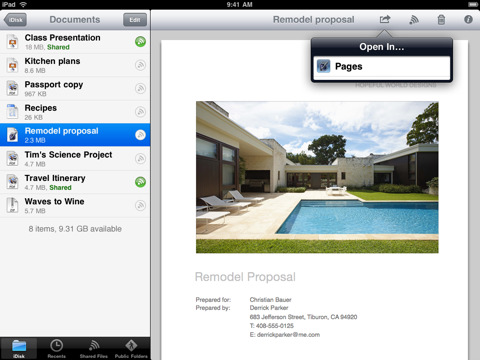Tap the house pool image preview
This screenshot has width=480, height=360.
click(x=317, y=177)
